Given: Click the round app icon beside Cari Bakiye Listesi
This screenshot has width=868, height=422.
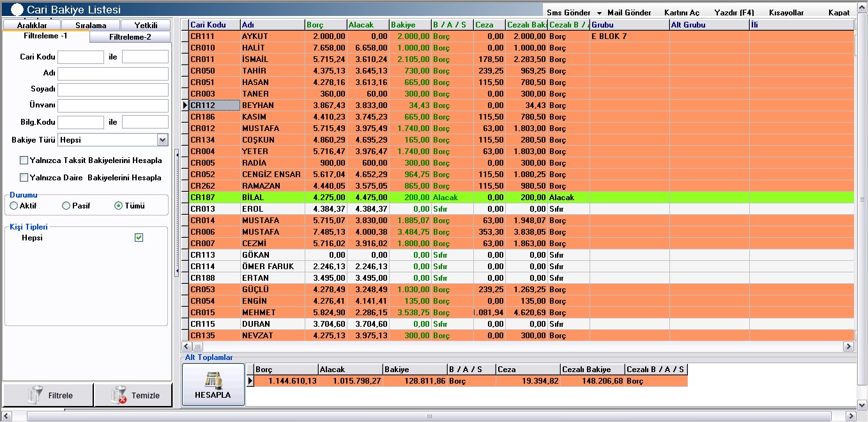Looking at the screenshot, I should [17, 10].
